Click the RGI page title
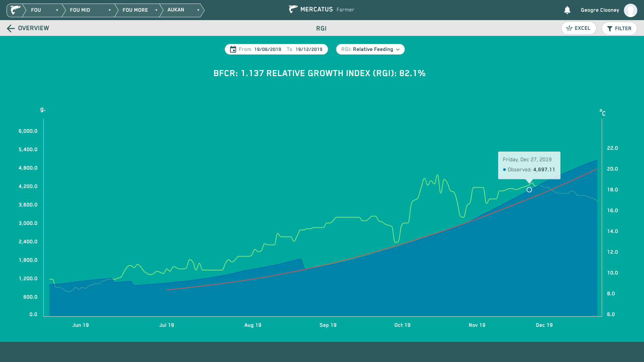This screenshot has height=362, width=644. pyautogui.click(x=321, y=28)
